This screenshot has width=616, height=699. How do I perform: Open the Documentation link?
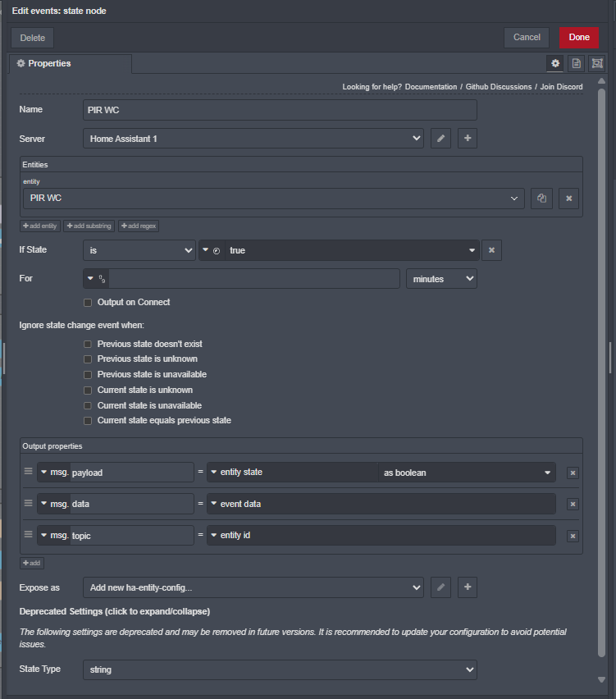(431, 87)
